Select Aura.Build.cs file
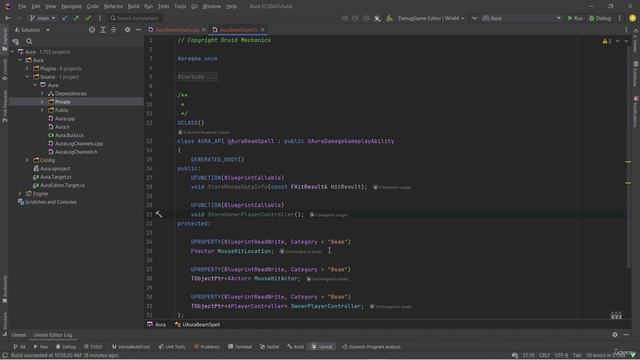The width and height of the screenshot is (640, 360). pos(69,135)
